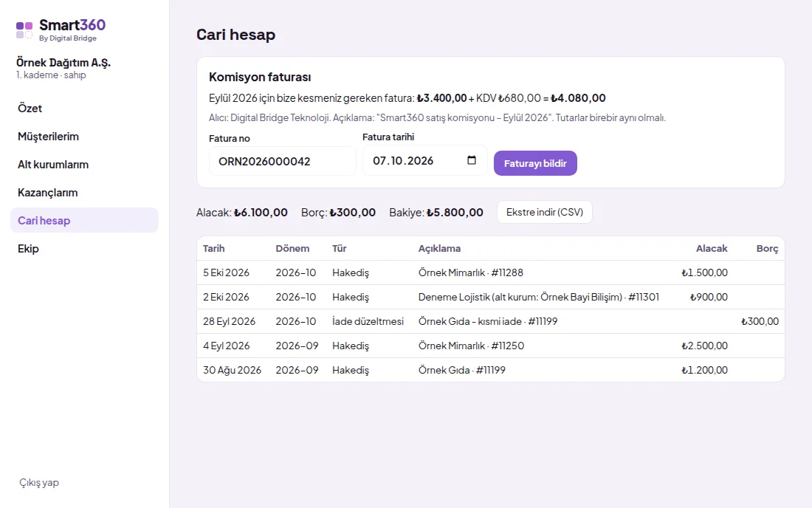This screenshot has height=508, width=812.
Task: Select the İade düzeltmesi row
Action: point(490,321)
